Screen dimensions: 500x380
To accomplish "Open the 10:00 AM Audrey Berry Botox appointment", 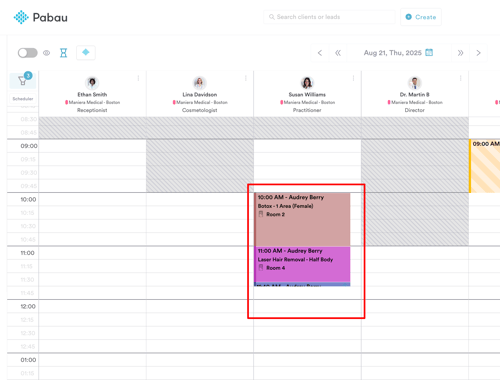I will [x=302, y=219].
